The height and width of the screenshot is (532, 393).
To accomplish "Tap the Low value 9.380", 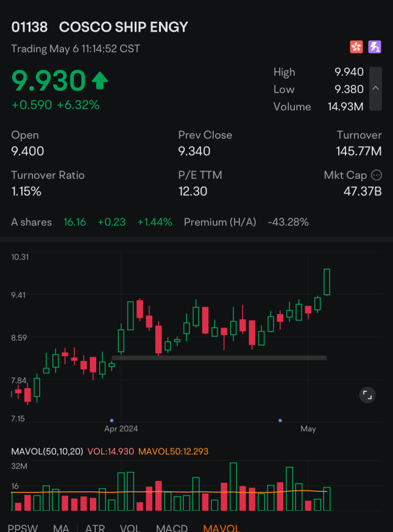I will pyautogui.click(x=349, y=89).
